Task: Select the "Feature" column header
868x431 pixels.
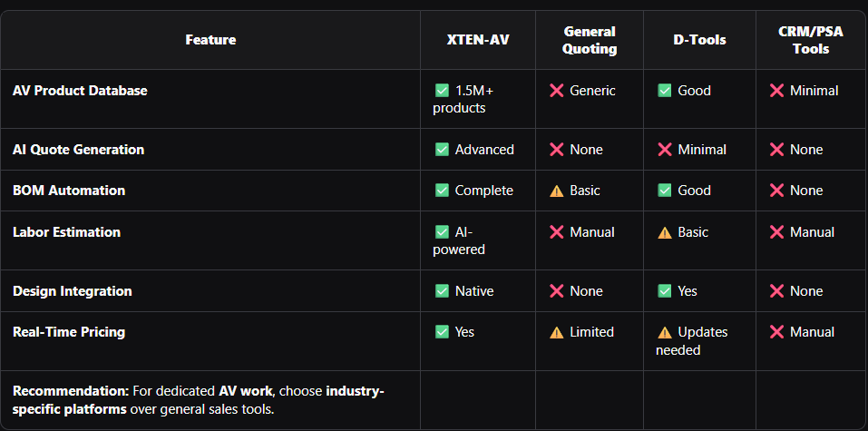Action: [210, 40]
